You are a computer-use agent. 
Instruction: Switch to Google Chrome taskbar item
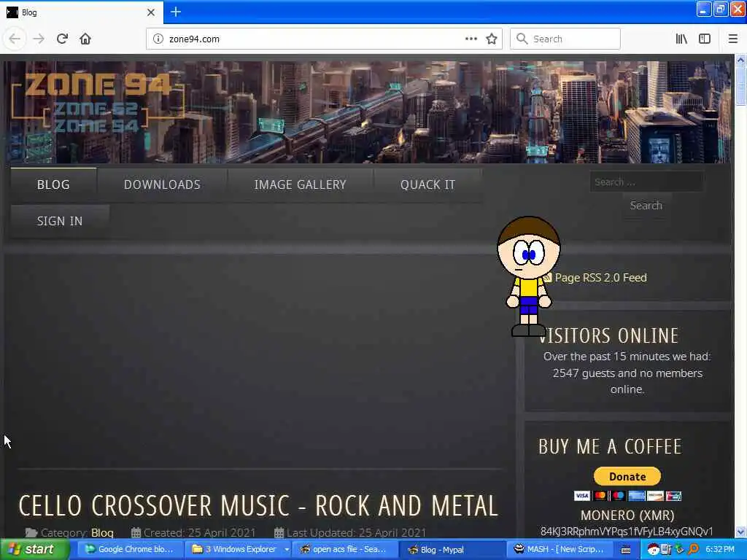pyautogui.click(x=130, y=550)
